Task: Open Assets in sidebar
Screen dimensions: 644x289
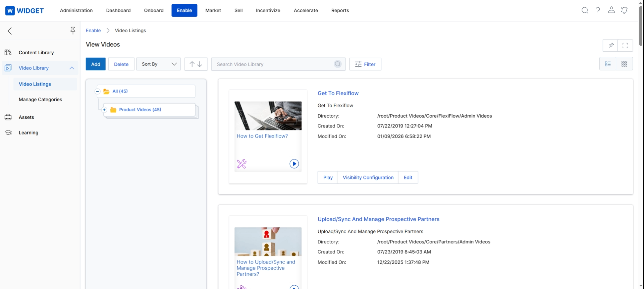Action: [26, 117]
